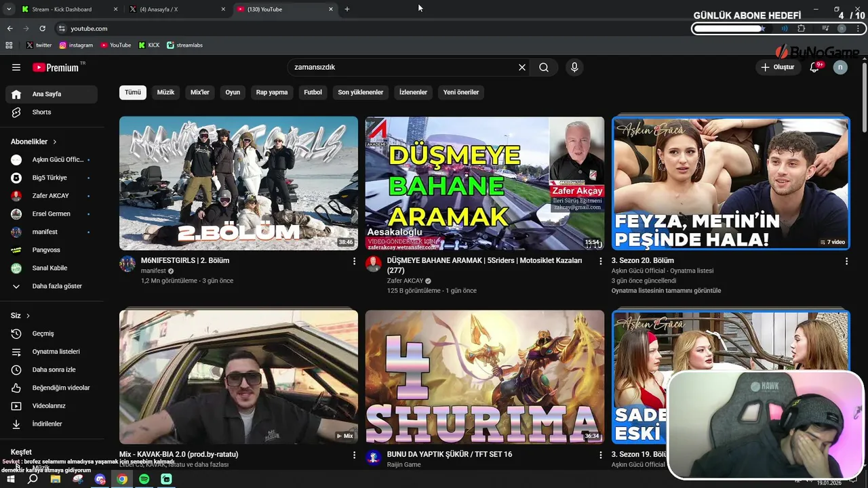Click the manifest channel avatar under video
The height and width of the screenshot is (488, 868).
[127, 264]
